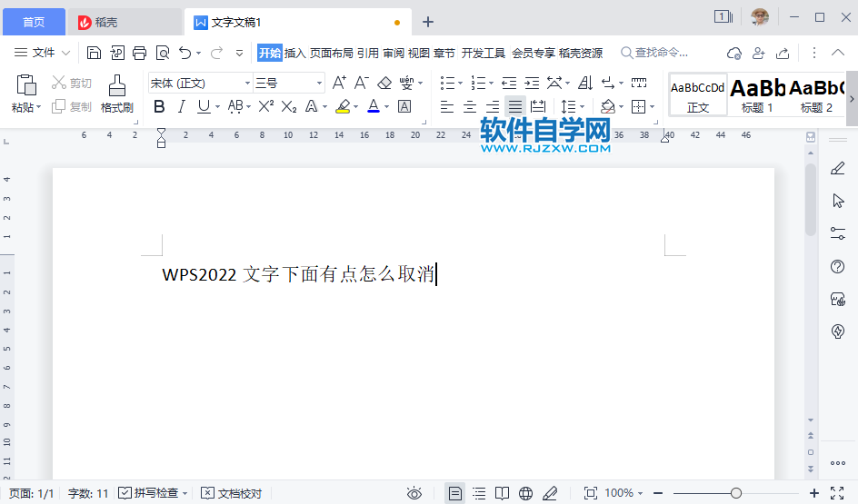Go to the 首页 tab

coord(34,22)
